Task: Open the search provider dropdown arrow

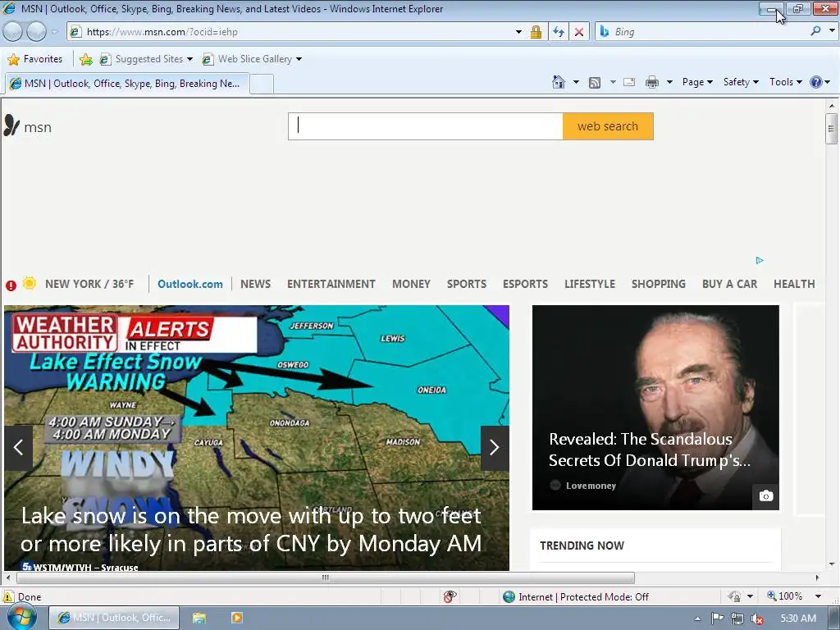Action: click(832, 31)
